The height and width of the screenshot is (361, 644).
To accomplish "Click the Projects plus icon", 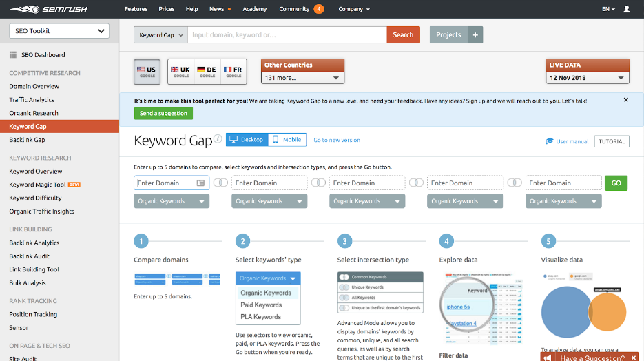I will (x=475, y=35).
